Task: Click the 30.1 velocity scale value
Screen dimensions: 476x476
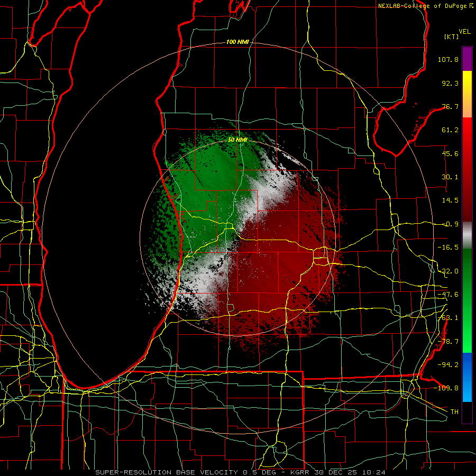Action: point(450,177)
